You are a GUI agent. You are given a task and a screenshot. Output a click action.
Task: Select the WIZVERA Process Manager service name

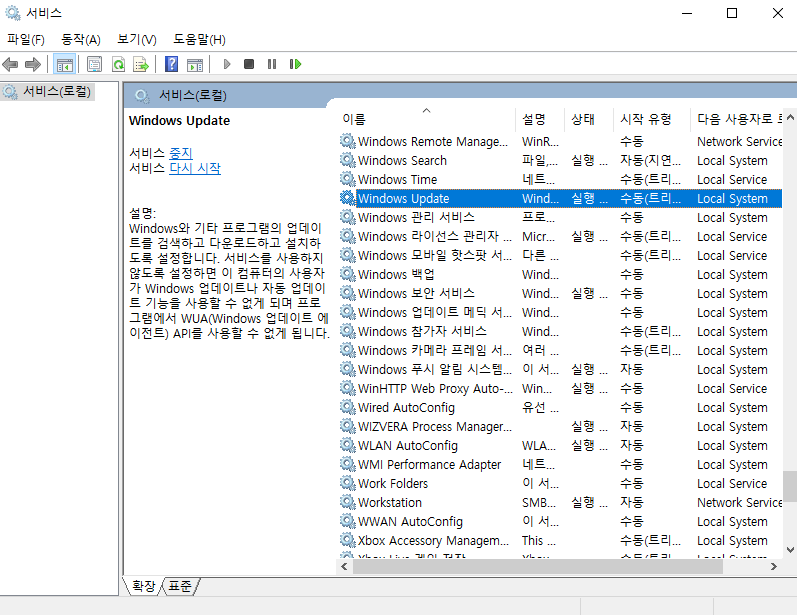tap(435, 426)
